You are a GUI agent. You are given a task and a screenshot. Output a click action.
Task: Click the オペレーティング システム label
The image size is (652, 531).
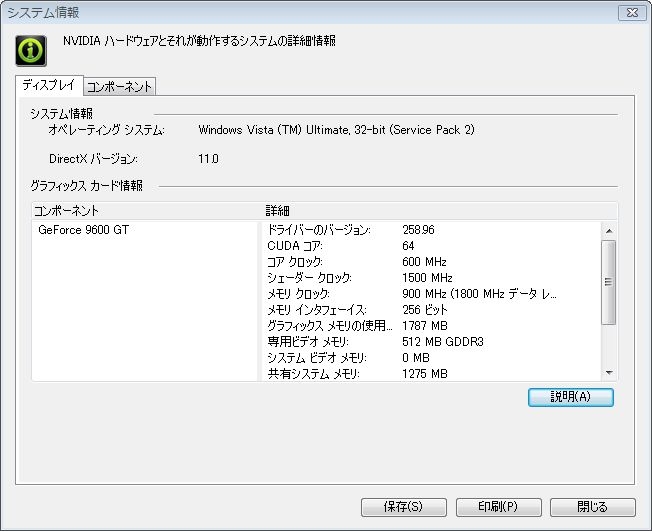(x=106, y=130)
